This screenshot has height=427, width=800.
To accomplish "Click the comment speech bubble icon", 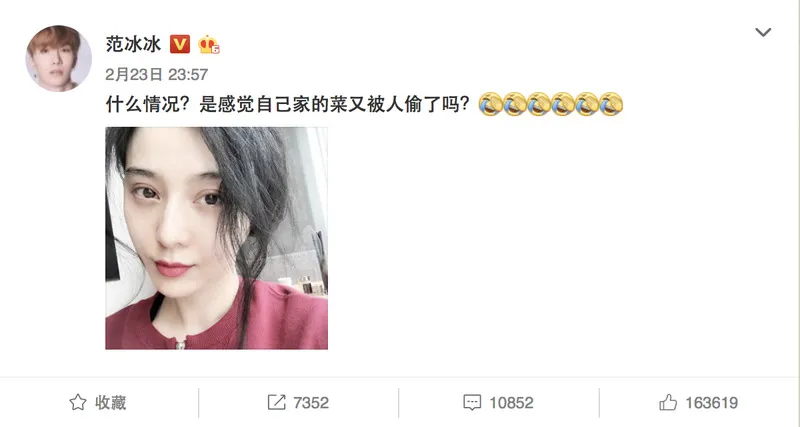I will tap(472, 403).
